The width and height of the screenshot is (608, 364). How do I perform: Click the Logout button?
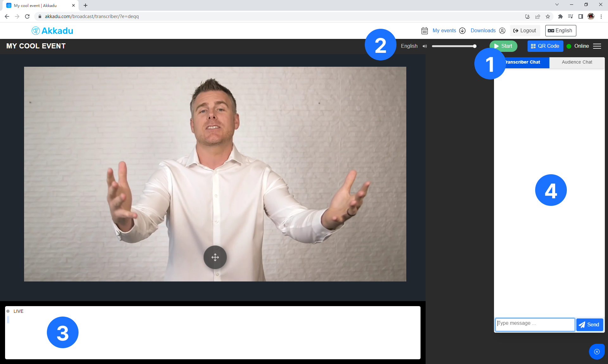coord(525,31)
